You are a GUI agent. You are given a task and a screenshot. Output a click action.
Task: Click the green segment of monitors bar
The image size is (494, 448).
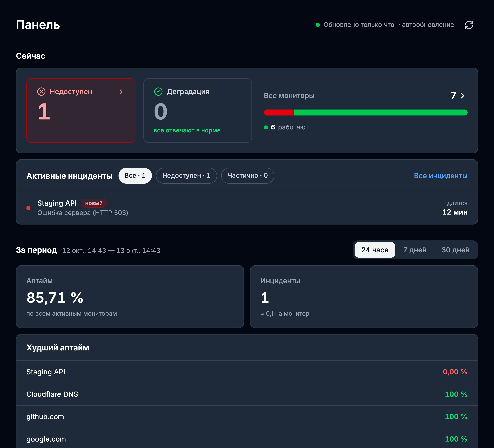pyautogui.click(x=380, y=112)
